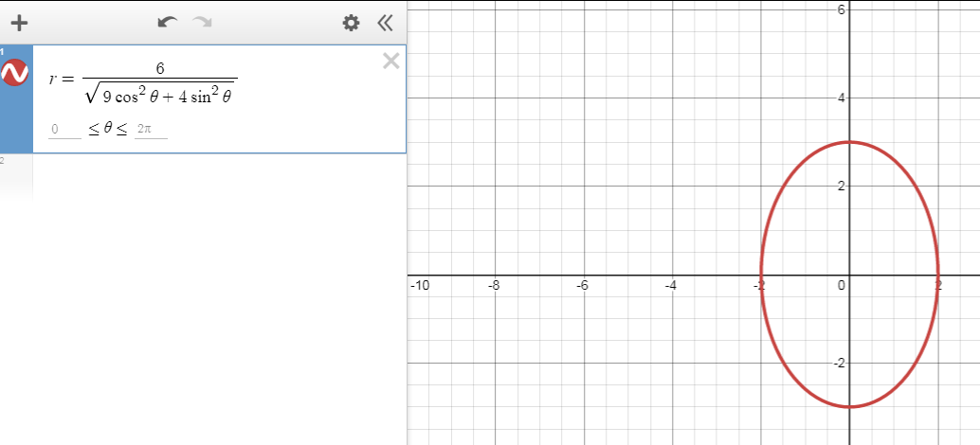Click the lower bound field showing 0
980x445 pixels.
point(64,129)
